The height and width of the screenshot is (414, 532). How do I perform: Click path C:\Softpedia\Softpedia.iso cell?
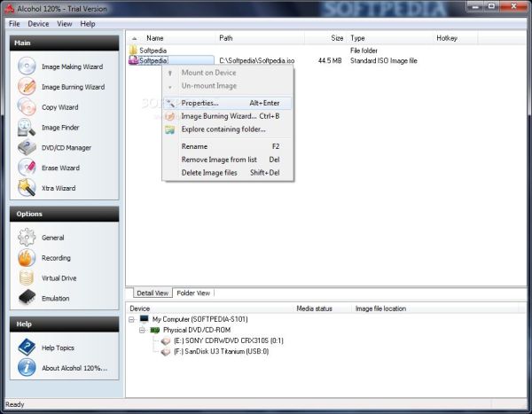[257, 61]
